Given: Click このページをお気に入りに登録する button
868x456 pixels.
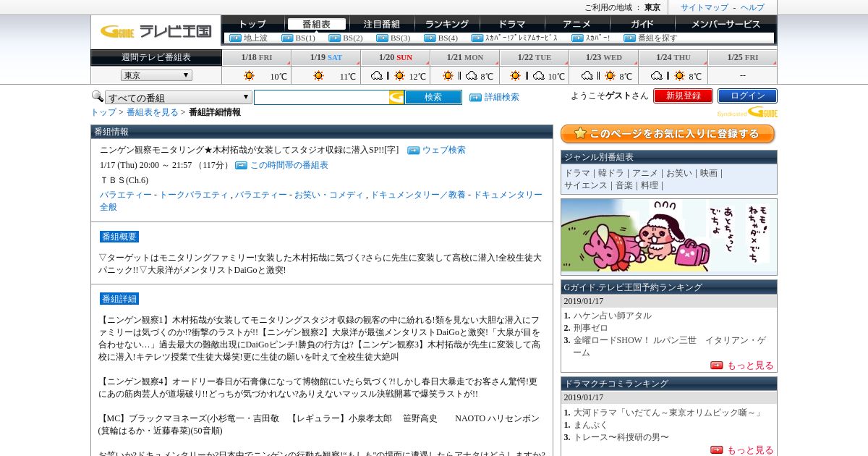Looking at the screenshot, I should (668, 134).
